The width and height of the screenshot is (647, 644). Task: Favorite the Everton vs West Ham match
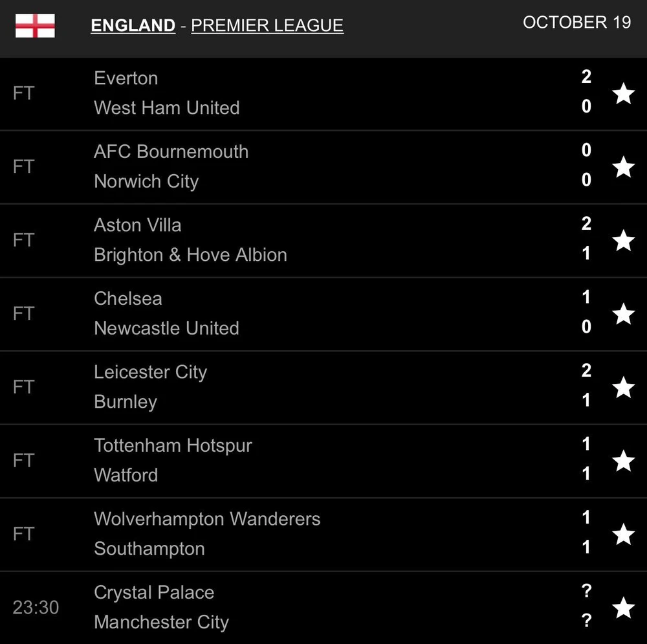click(x=623, y=94)
